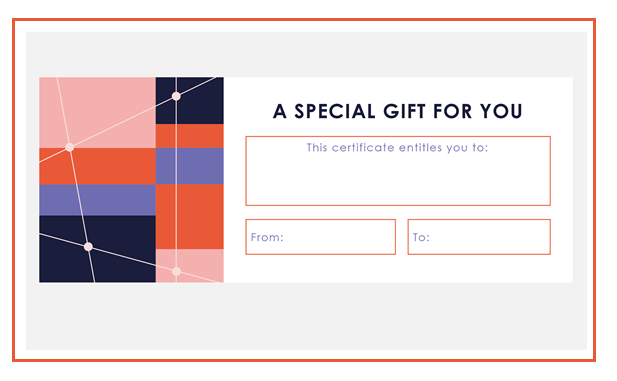The height and width of the screenshot is (381, 617).
Task: Click the node circle on the top navy block
Action: (x=176, y=96)
